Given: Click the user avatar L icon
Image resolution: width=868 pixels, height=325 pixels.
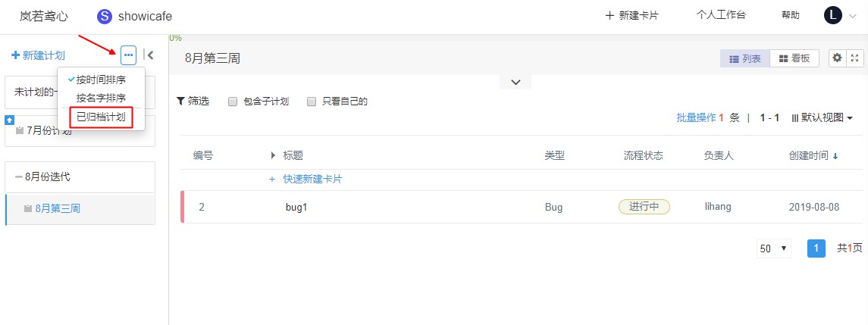Looking at the screenshot, I should tap(832, 15).
